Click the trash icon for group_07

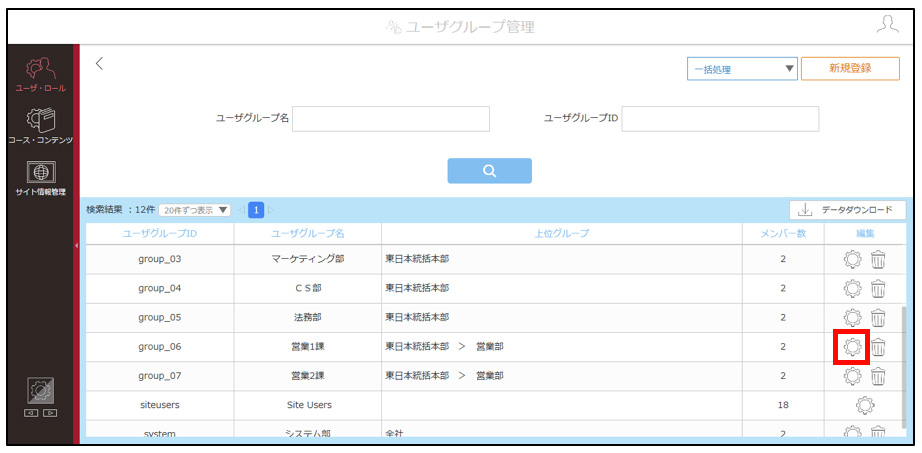coord(878,375)
